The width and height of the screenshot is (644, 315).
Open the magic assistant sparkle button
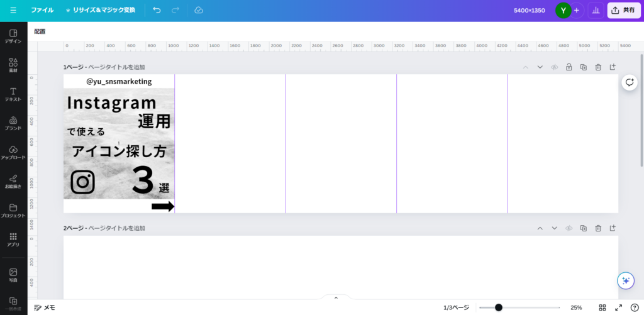[x=626, y=281]
